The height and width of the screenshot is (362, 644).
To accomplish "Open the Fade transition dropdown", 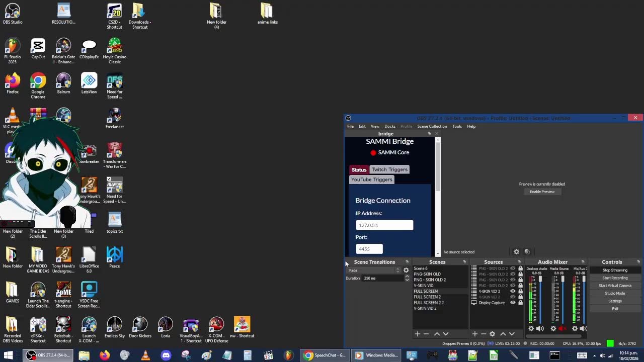I will click(374, 270).
